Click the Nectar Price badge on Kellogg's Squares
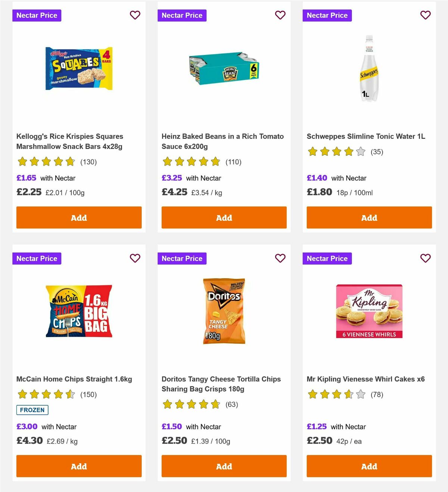448x492 pixels. (37, 15)
